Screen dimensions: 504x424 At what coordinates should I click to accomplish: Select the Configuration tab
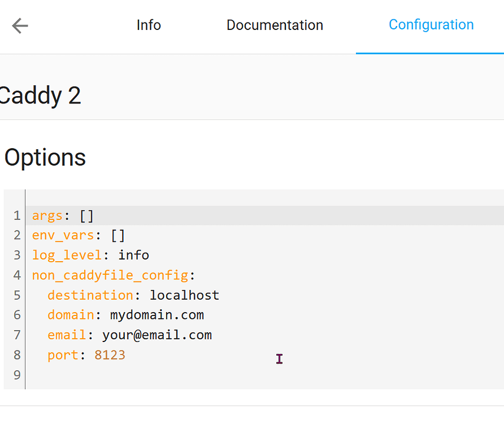click(x=431, y=25)
